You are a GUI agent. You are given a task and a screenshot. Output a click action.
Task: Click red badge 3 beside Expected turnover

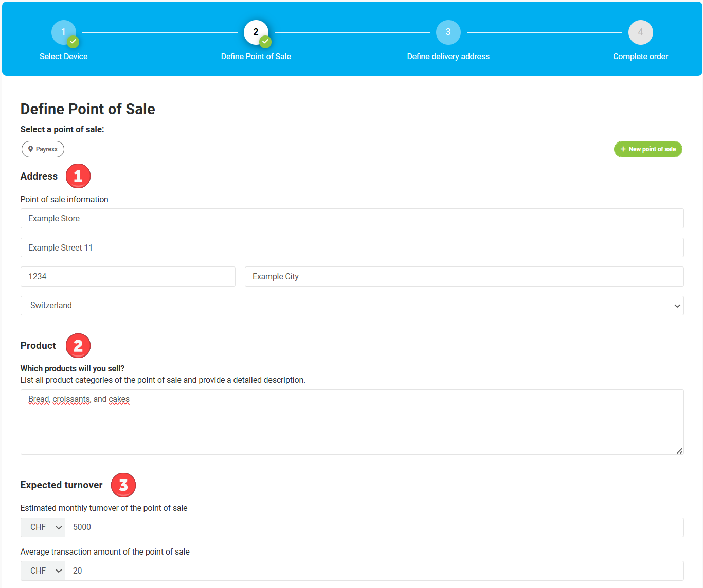(123, 485)
